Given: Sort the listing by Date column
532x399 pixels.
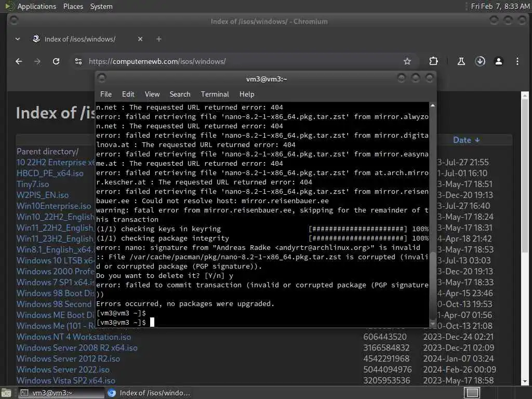Looking at the screenshot, I should tap(466, 140).
